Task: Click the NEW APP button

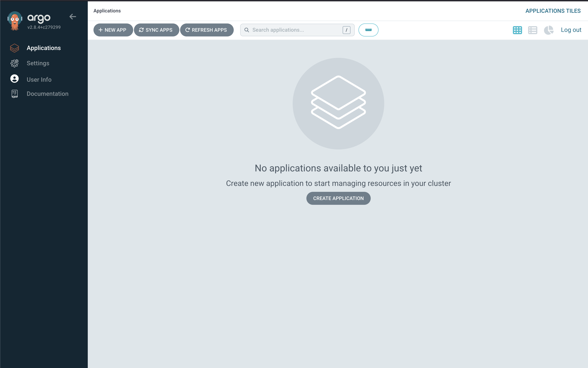Action: (x=113, y=30)
